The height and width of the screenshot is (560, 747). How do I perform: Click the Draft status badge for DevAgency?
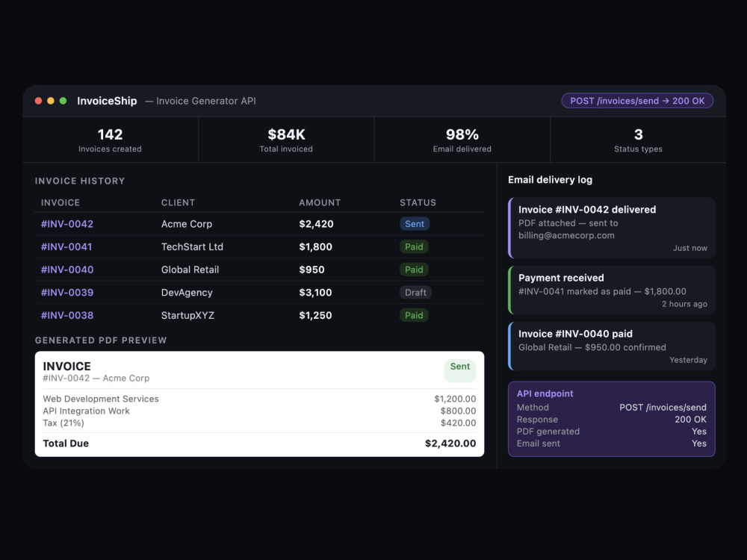click(x=415, y=293)
